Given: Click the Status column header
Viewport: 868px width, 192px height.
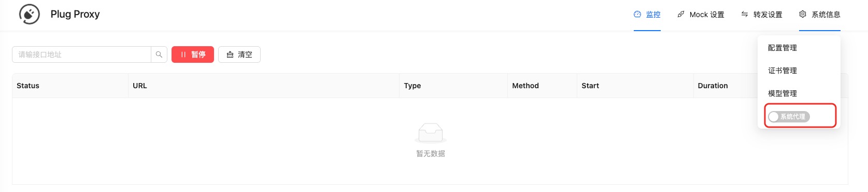Looking at the screenshot, I should pos(28,86).
